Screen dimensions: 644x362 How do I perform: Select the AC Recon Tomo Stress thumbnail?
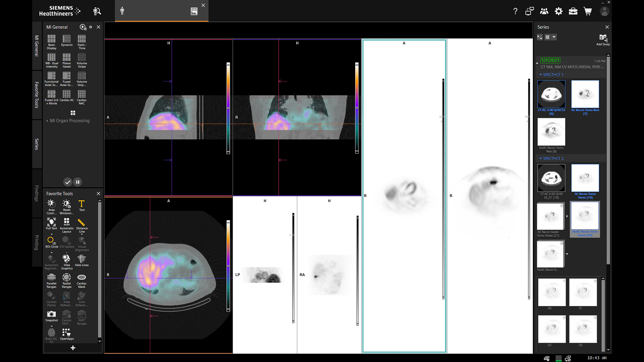tap(585, 178)
